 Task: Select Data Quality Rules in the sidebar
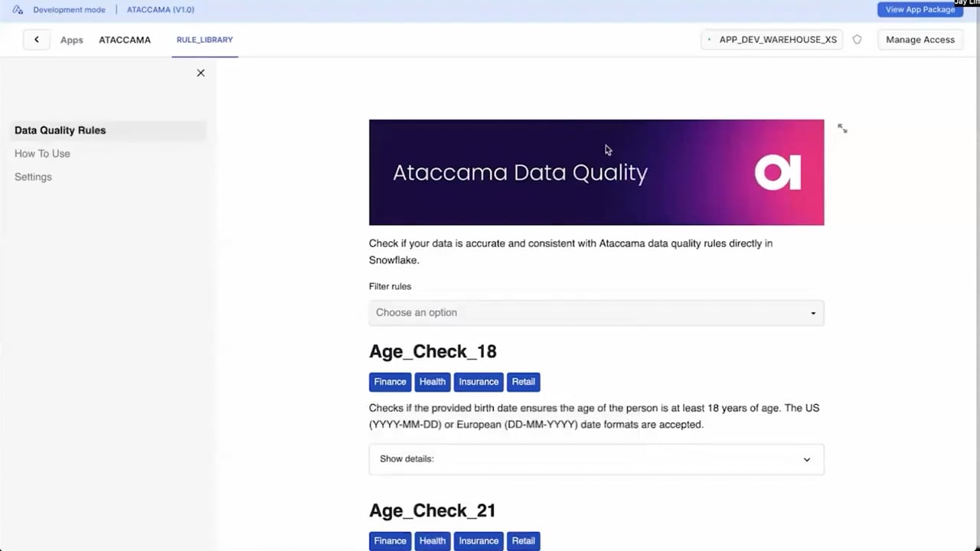(60, 130)
